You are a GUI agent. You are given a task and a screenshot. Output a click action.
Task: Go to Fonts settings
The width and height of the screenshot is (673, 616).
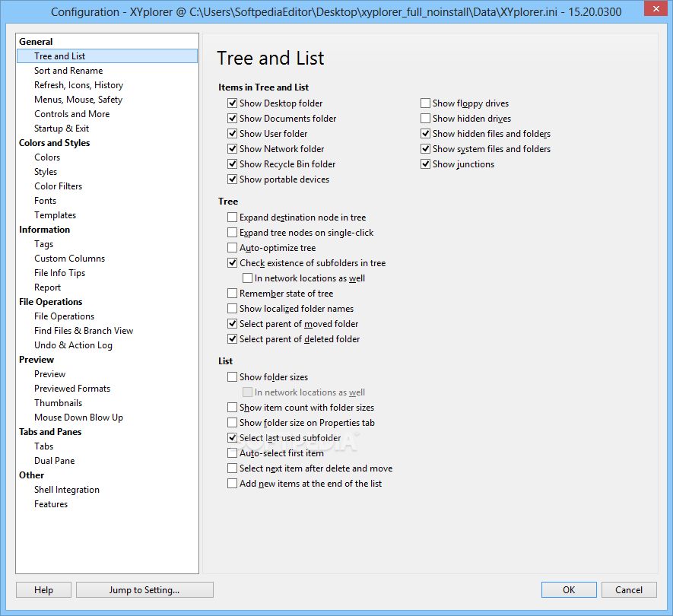pos(45,201)
